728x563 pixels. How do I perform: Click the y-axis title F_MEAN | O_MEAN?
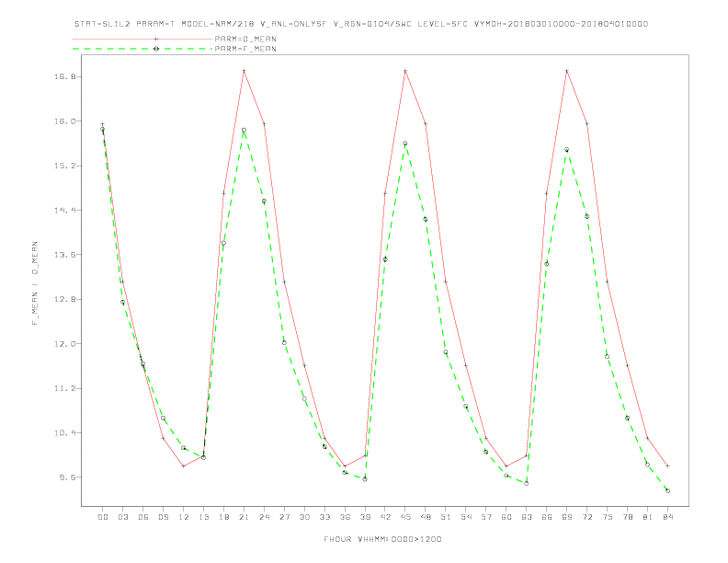point(35,283)
